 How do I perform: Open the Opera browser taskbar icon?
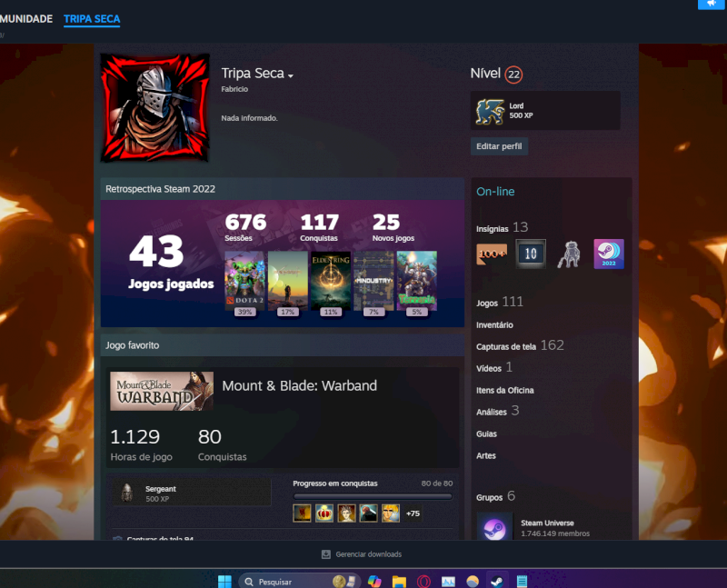click(x=423, y=582)
